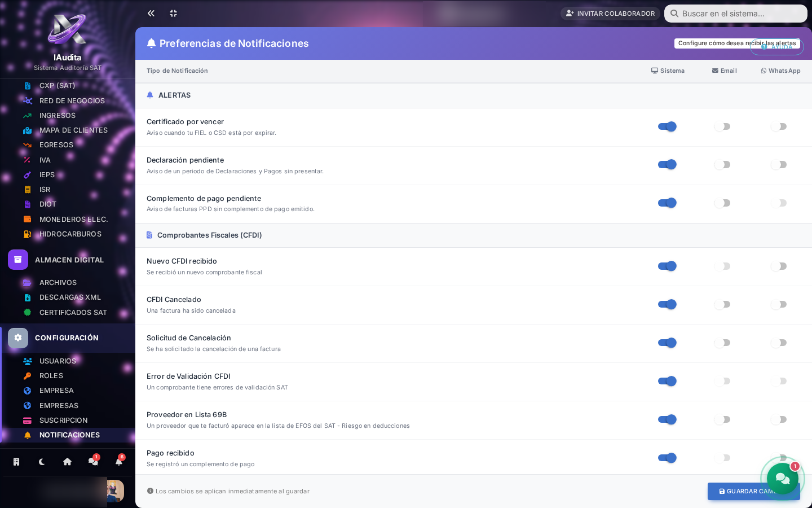Disable Sistema toggle for Certificado por vencer
Screen dimensions: 812x508
[x=667, y=126]
